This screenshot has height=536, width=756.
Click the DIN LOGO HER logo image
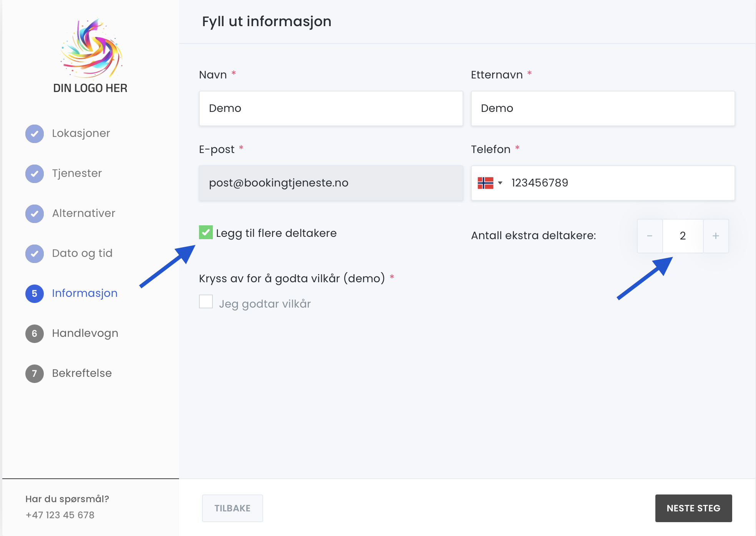point(91,56)
